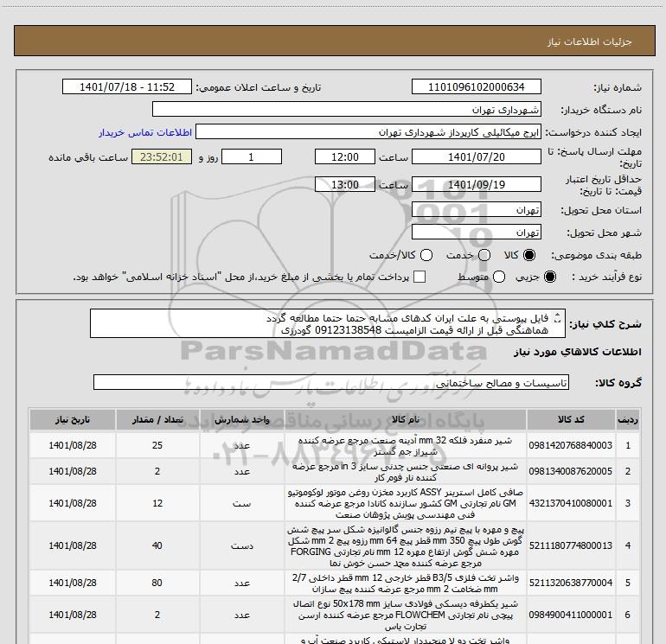Click the unit 'دست' in row 4
The image size is (666, 644).
coord(241,546)
